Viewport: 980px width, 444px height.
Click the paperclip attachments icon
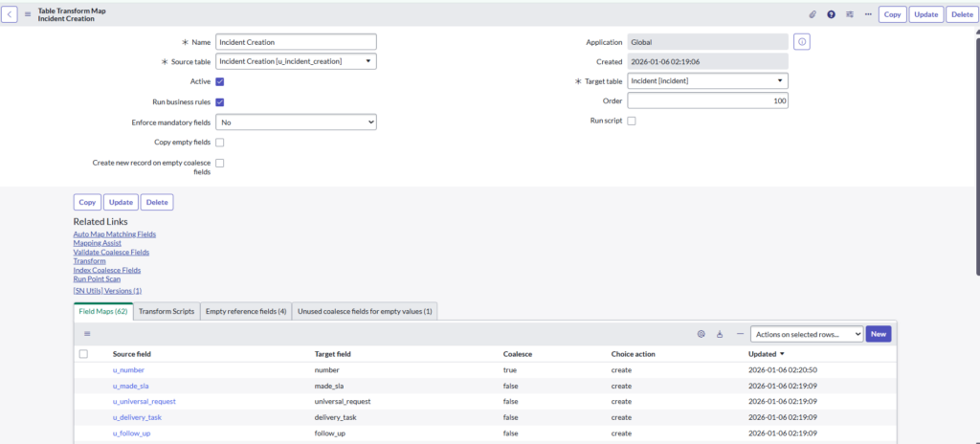coord(813,14)
